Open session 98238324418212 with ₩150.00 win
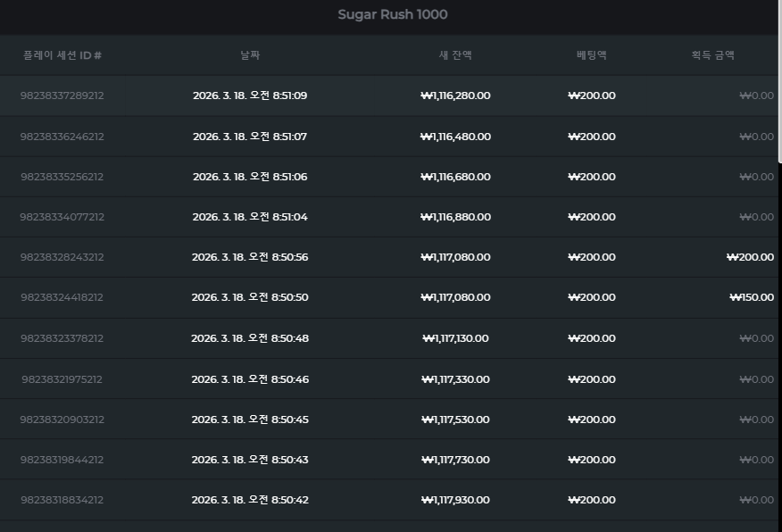The width and height of the screenshot is (782, 532). [x=62, y=297]
